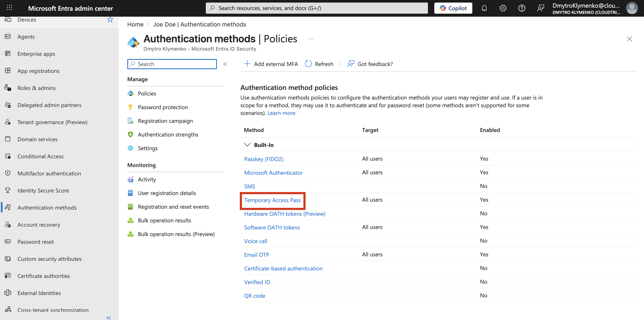Open the settings gear in header
The height and width of the screenshot is (320, 644).
pyautogui.click(x=503, y=8)
